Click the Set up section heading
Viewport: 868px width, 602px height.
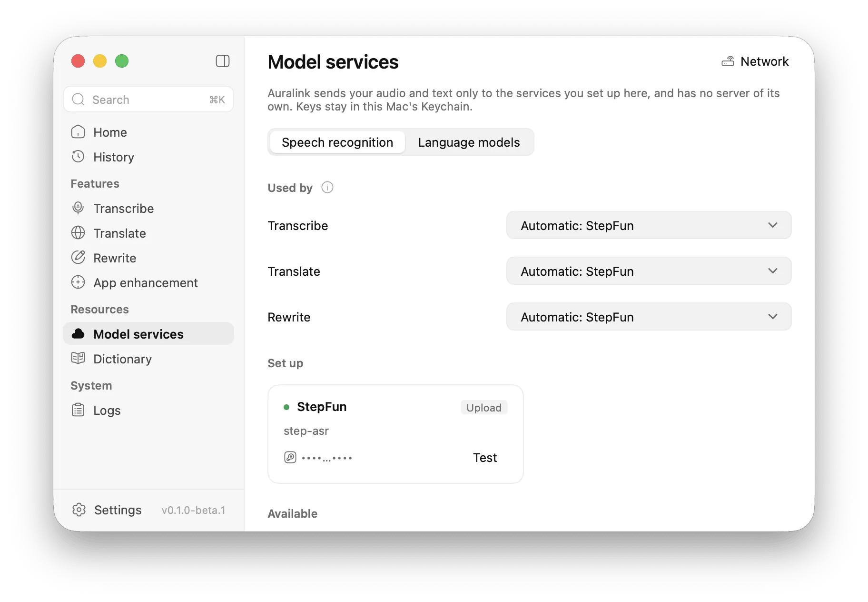[x=286, y=363]
